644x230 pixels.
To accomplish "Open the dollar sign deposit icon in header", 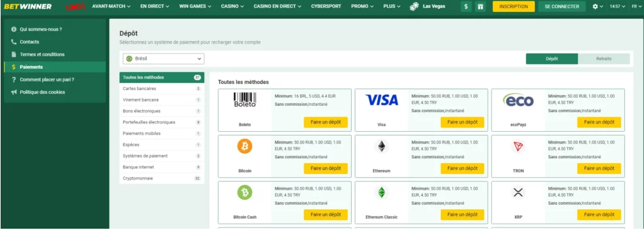I will (x=466, y=6).
